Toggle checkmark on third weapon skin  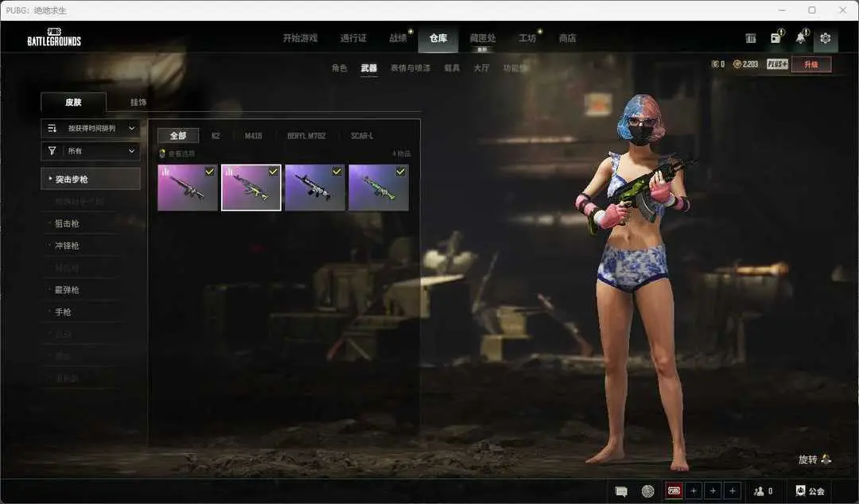tap(337, 172)
